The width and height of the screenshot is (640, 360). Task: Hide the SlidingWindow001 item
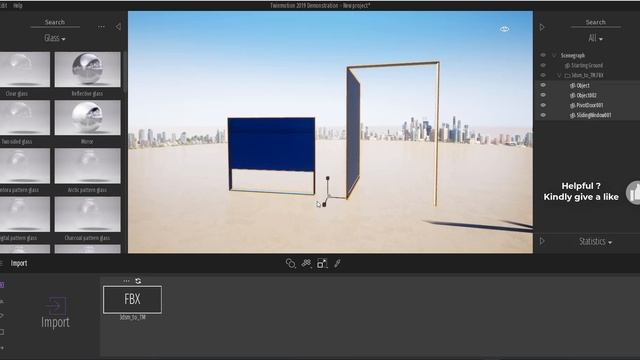coord(543,115)
